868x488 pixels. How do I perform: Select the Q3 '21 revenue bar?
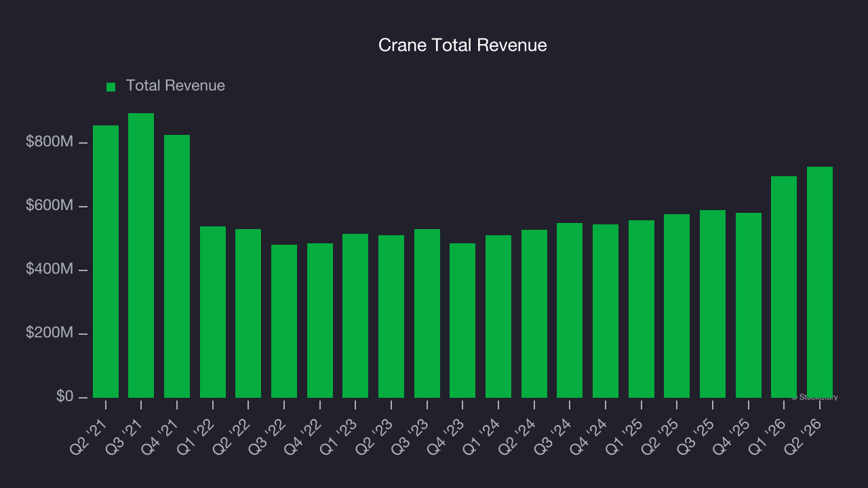[141, 256]
